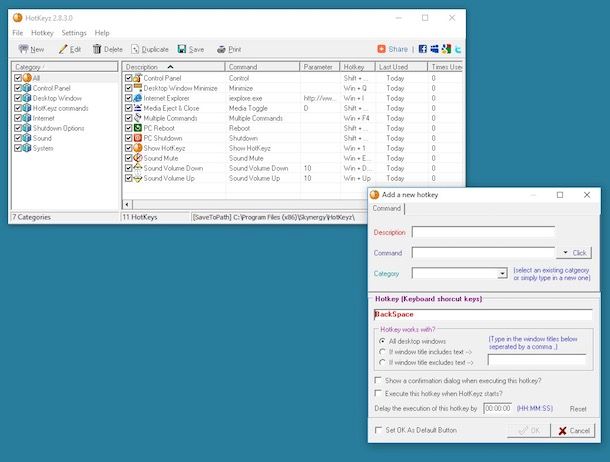The height and width of the screenshot is (462, 610).
Task: Click the New hotkey toolbar icon
Action: coord(24,49)
